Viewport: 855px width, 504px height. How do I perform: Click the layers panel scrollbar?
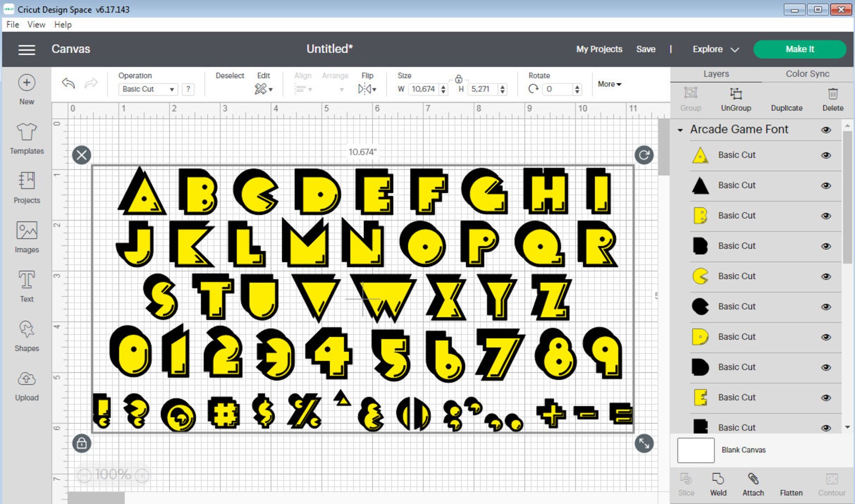coord(847,197)
